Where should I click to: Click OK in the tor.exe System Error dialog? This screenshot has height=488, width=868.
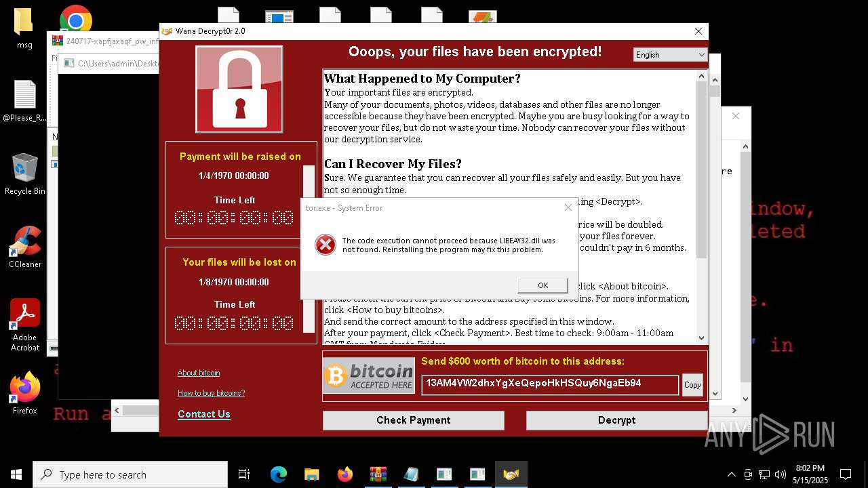click(x=542, y=285)
